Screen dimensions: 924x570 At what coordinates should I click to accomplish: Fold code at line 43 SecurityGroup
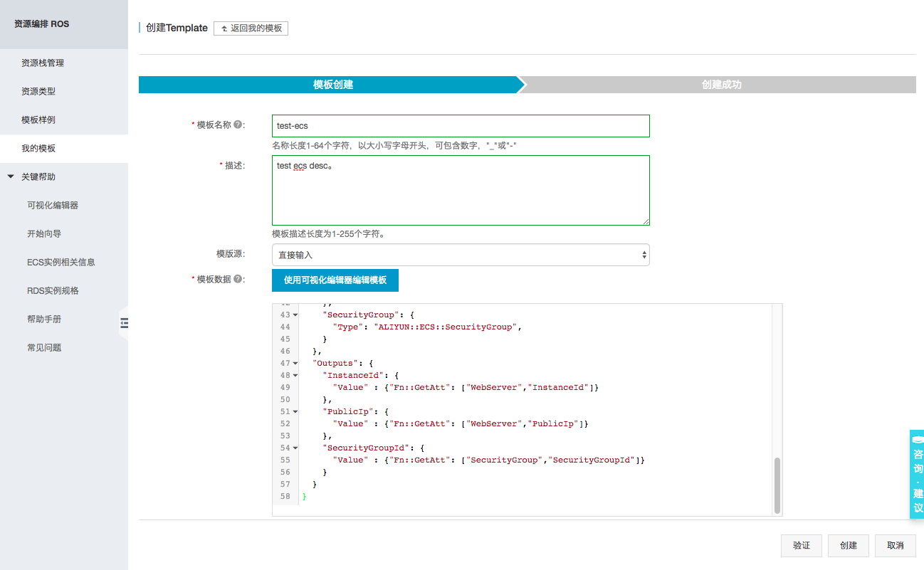click(x=295, y=315)
